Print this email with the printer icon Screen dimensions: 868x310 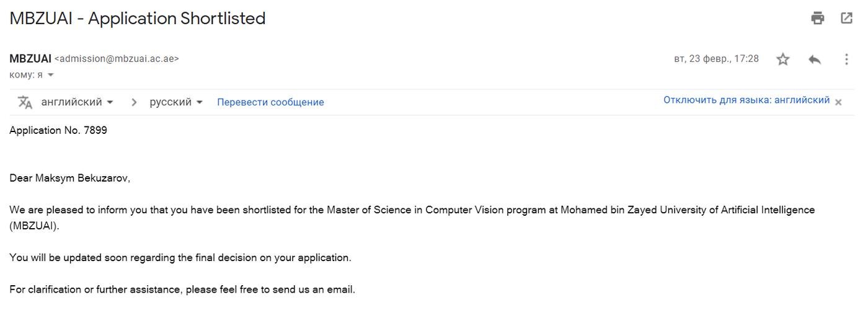coord(818,19)
